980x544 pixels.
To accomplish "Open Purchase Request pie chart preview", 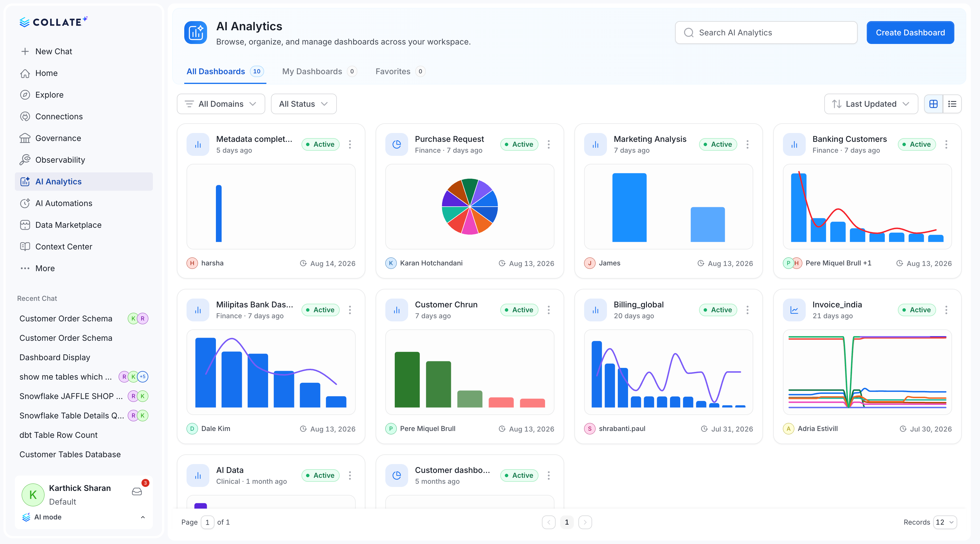I will coord(469,207).
